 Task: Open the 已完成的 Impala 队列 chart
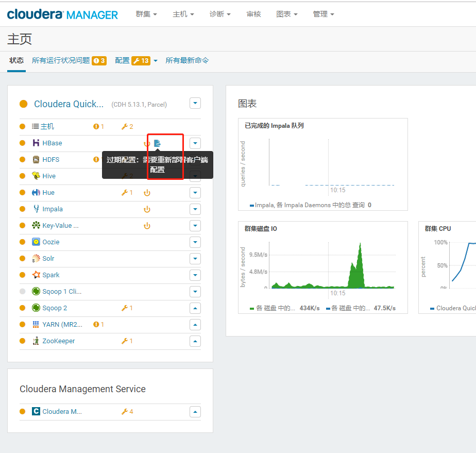[x=322, y=164]
